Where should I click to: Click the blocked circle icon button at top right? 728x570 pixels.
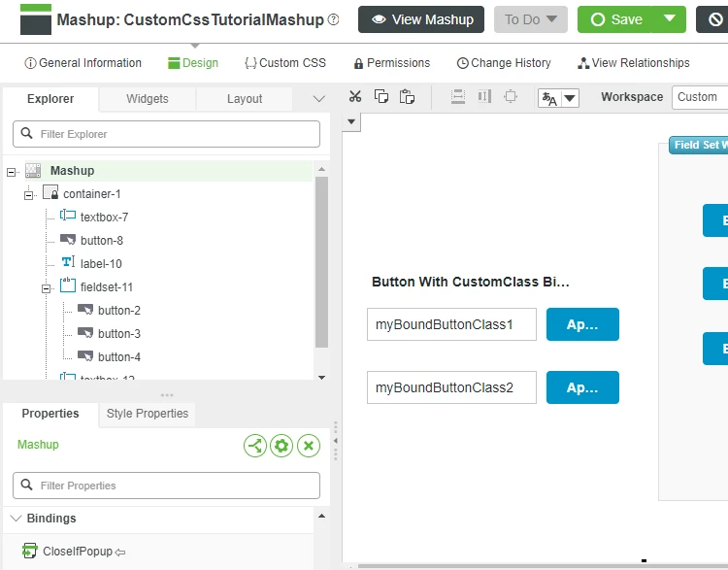[715, 19]
